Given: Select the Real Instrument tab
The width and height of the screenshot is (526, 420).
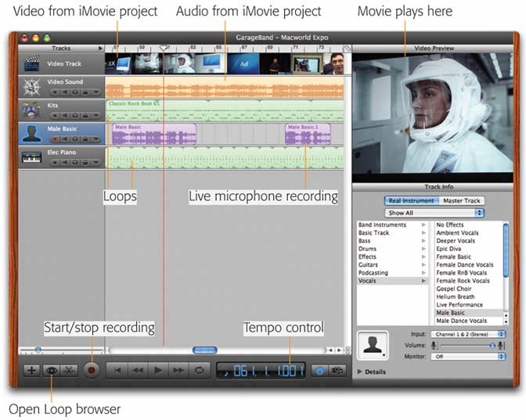Looking at the screenshot, I should 410,201.
